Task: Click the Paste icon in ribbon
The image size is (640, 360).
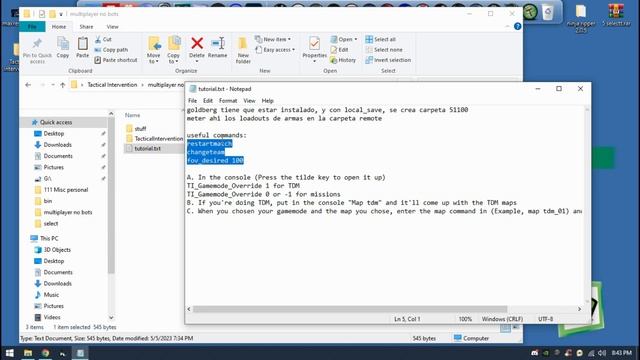Action: point(82,44)
